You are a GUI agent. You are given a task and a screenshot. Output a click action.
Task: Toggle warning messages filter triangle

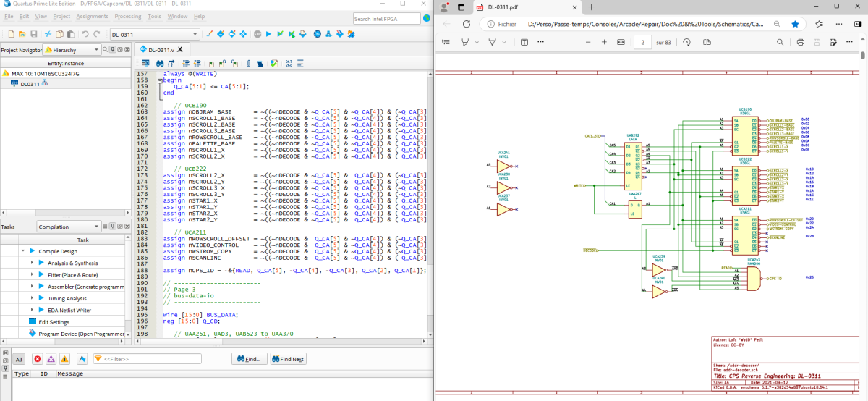coord(64,359)
